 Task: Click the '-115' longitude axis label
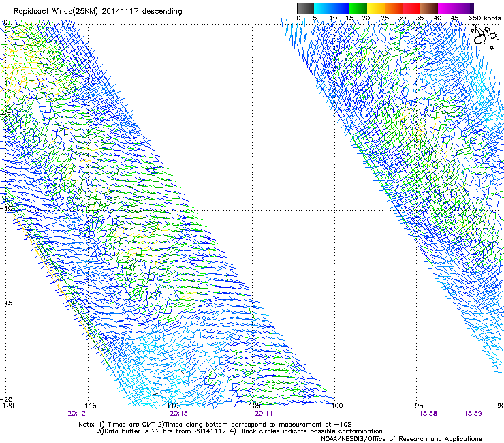click(x=87, y=406)
